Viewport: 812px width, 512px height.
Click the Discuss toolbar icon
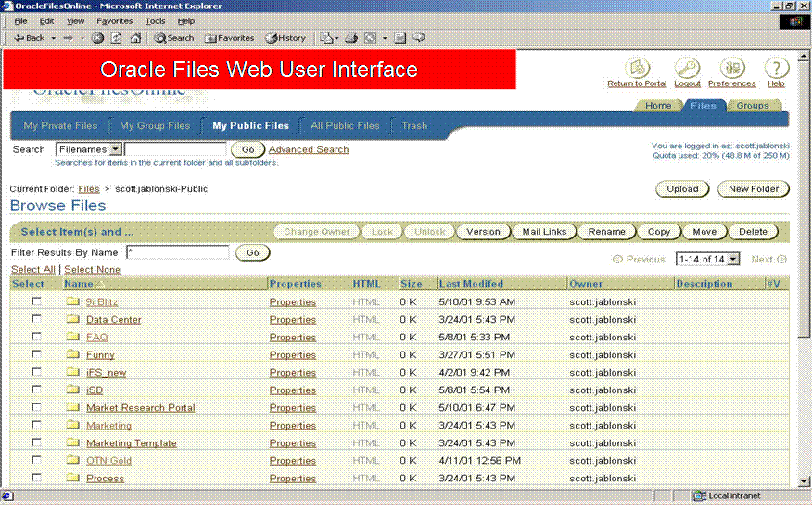click(419, 38)
